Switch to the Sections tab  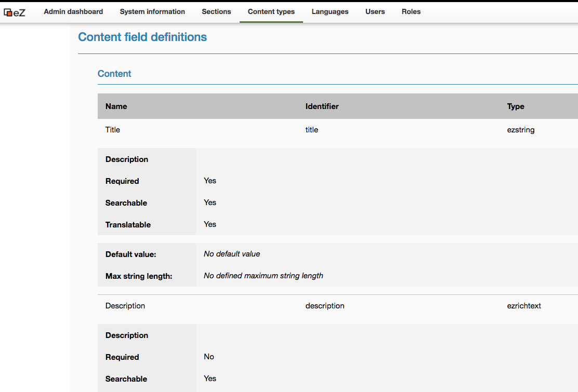[216, 11]
